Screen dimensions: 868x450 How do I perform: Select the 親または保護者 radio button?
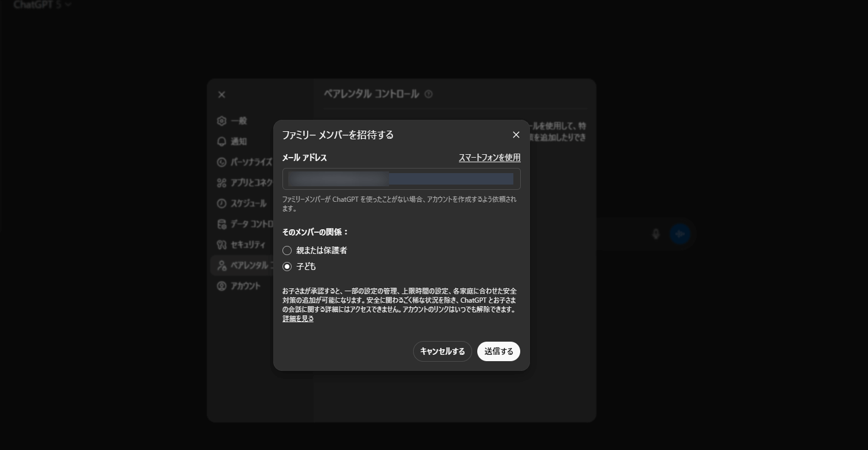click(287, 251)
